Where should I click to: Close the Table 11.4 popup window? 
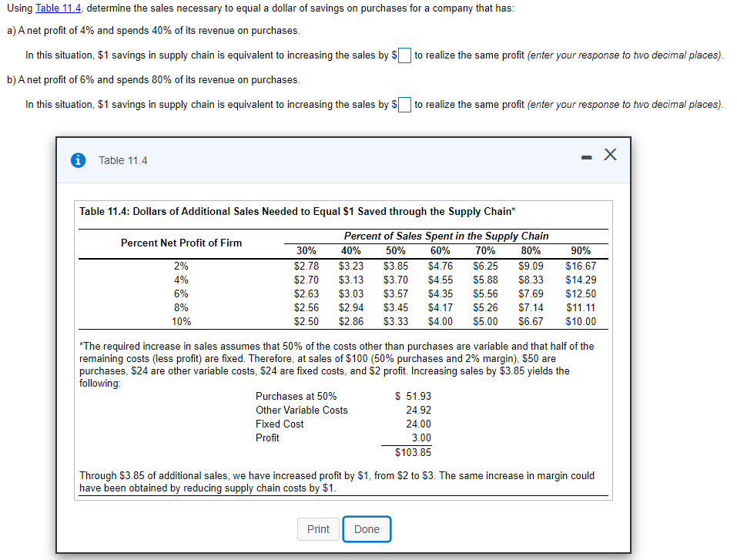pyautogui.click(x=610, y=154)
